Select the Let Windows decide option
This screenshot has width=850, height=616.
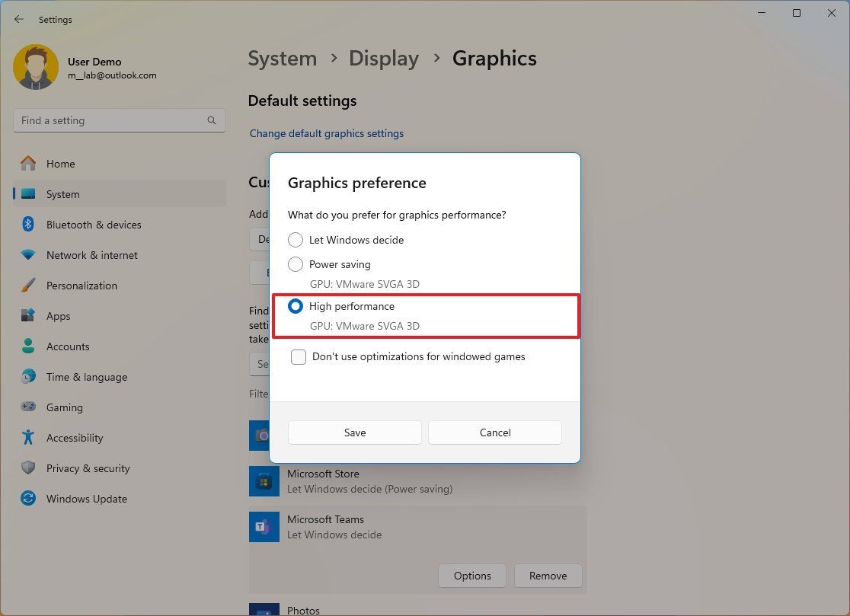pyautogui.click(x=296, y=240)
